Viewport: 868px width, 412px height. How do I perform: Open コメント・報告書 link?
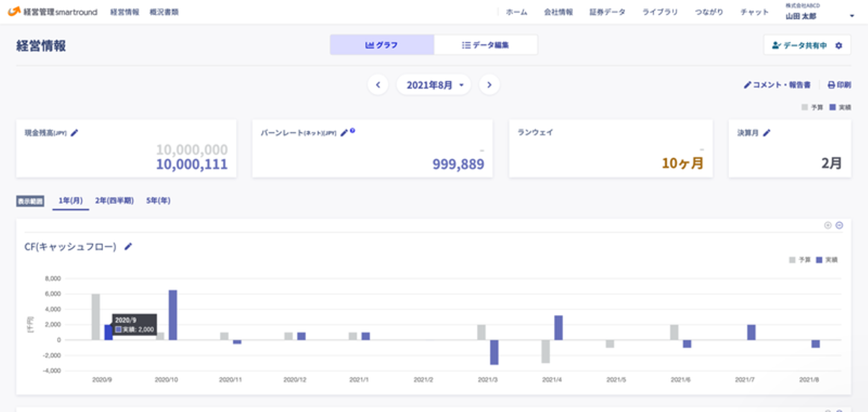point(777,85)
